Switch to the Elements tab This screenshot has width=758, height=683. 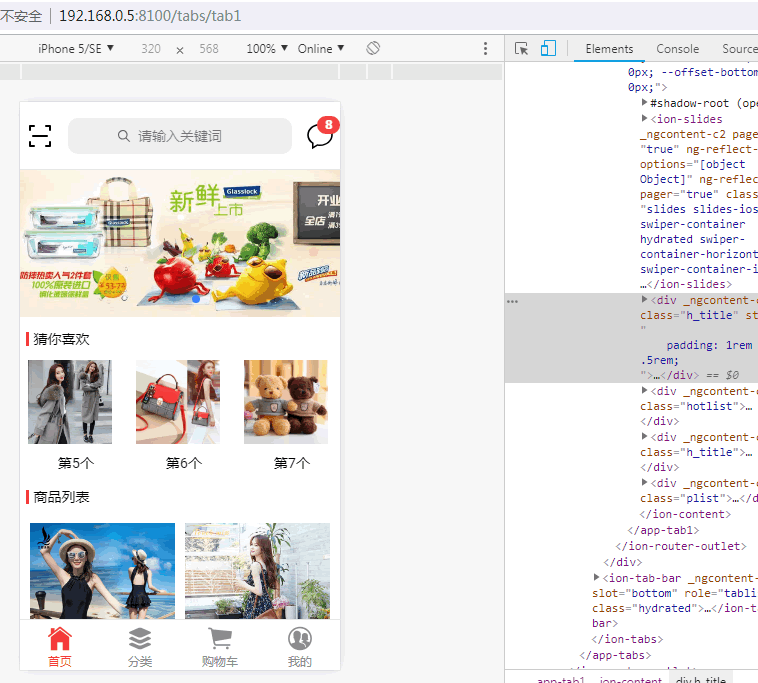tap(609, 49)
